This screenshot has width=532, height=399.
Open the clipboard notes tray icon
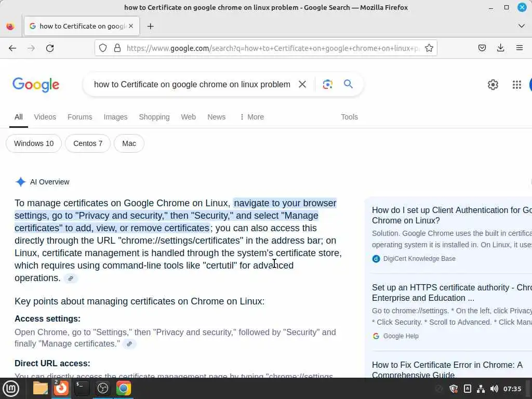tap(467, 389)
